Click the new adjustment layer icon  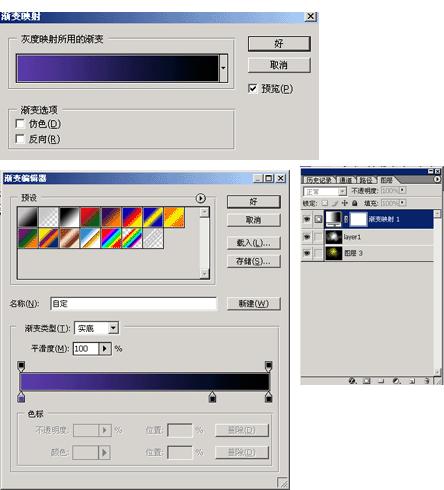(x=396, y=381)
